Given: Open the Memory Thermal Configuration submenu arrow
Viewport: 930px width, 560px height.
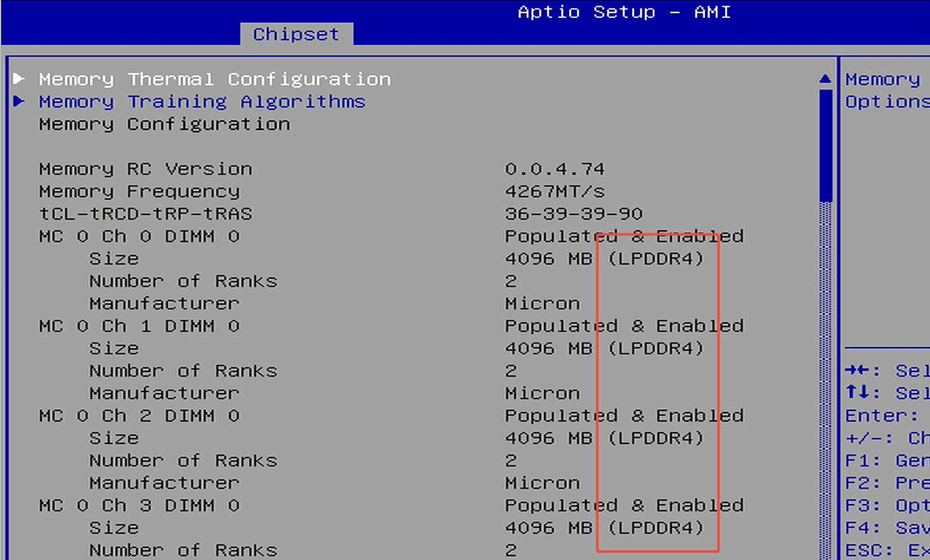Looking at the screenshot, I should coord(19,78).
